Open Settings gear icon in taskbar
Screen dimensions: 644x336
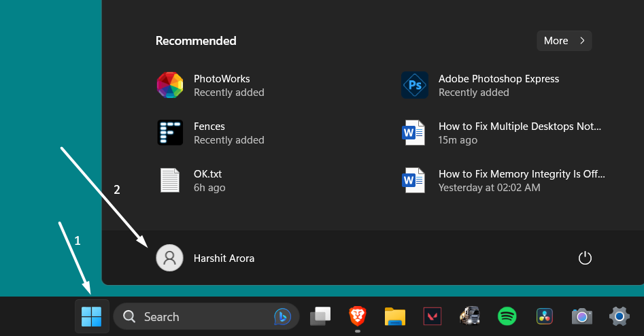[x=619, y=316]
